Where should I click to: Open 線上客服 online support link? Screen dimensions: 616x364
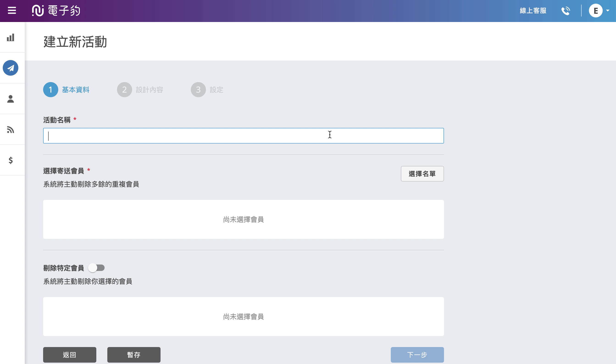(x=533, y=11)
